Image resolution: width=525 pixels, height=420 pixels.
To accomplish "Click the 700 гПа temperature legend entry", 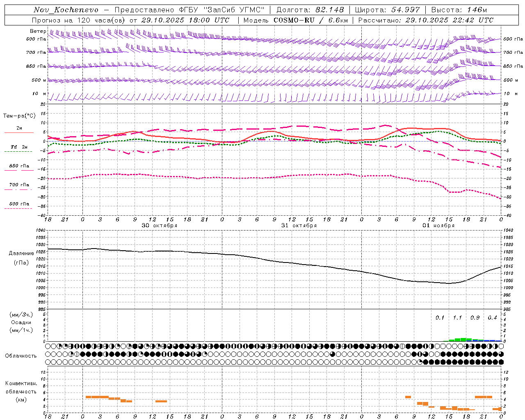I will 19,185.
